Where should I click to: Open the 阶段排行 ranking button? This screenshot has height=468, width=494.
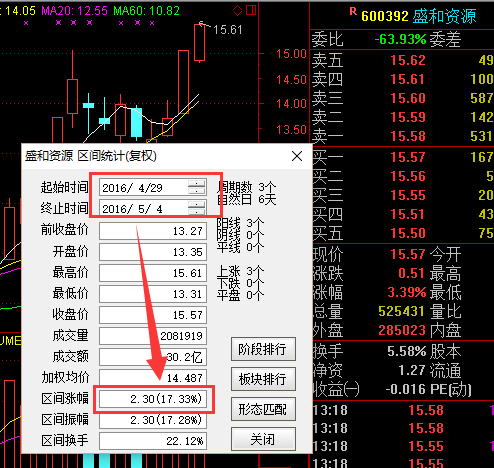[263, 349]
